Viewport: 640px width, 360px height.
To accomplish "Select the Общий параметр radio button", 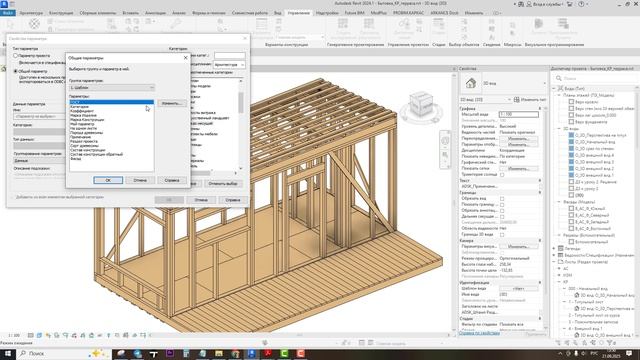I will 16,71.
